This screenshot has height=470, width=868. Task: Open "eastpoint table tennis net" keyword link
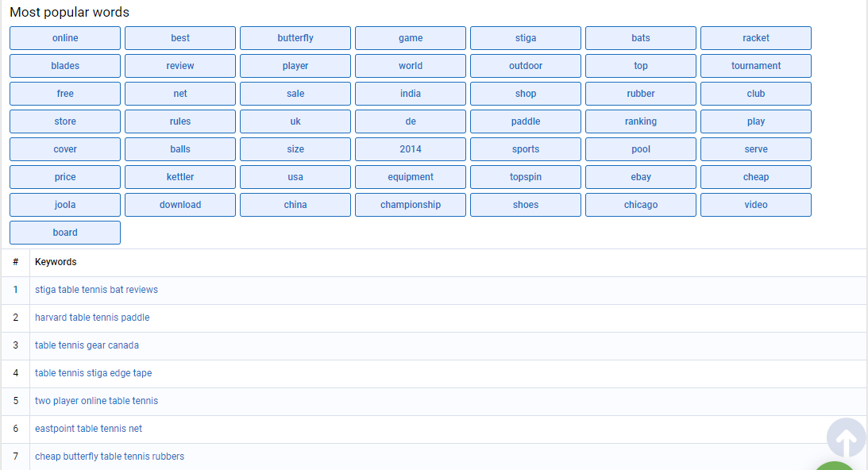tap(89, 429)
